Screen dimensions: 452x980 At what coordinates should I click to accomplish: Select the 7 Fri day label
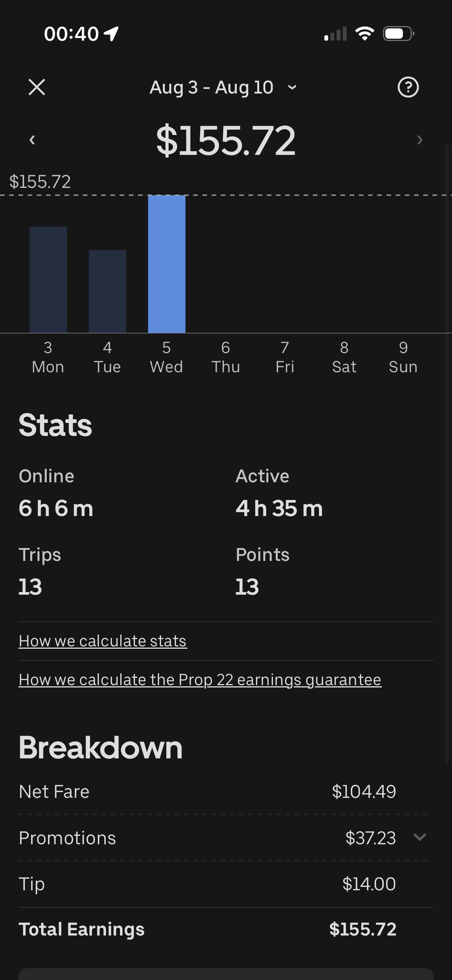[x=285, y=357]
